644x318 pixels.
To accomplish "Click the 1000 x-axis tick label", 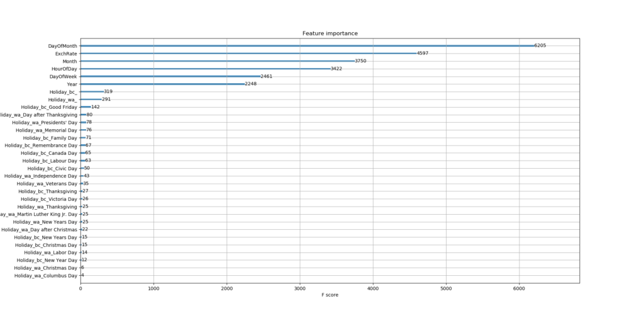I will [153, 288].
